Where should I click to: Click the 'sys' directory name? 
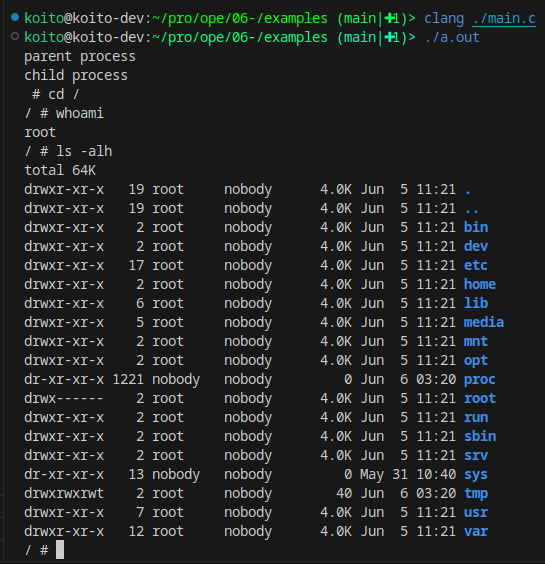tap(476, 475)
